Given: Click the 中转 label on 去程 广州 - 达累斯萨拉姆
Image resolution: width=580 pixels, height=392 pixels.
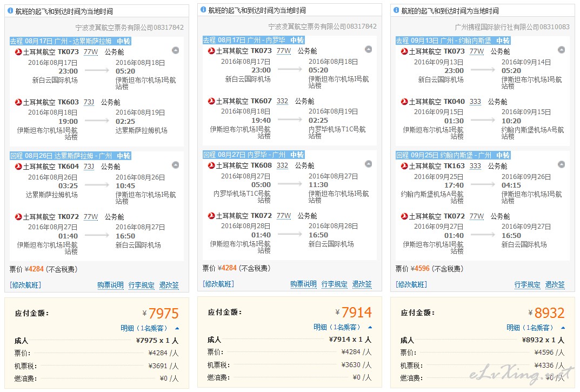Looking at the screenshot, I should tap(124, 41).
